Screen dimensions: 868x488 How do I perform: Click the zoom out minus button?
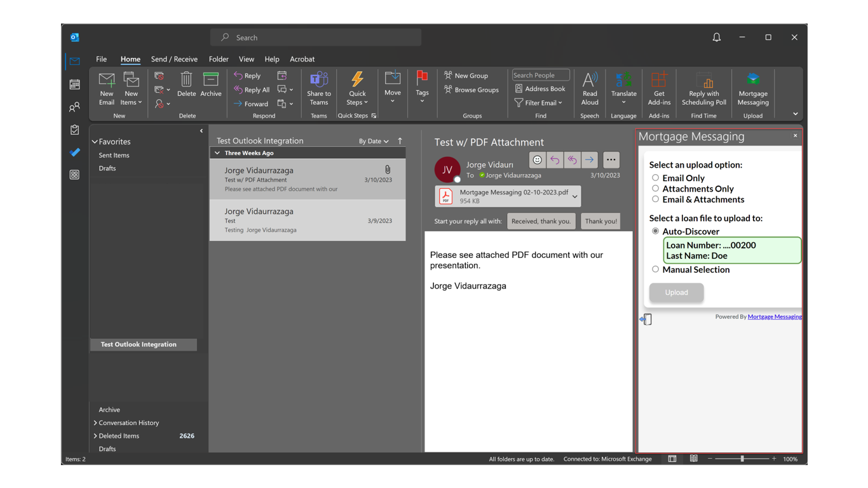(x=710, y=459)
